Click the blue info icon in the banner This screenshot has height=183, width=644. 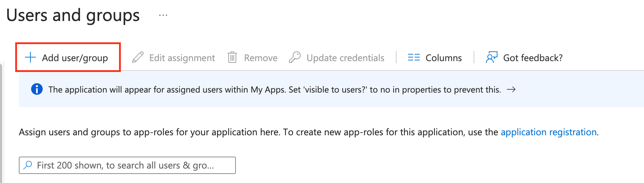(x=37, y=89)
